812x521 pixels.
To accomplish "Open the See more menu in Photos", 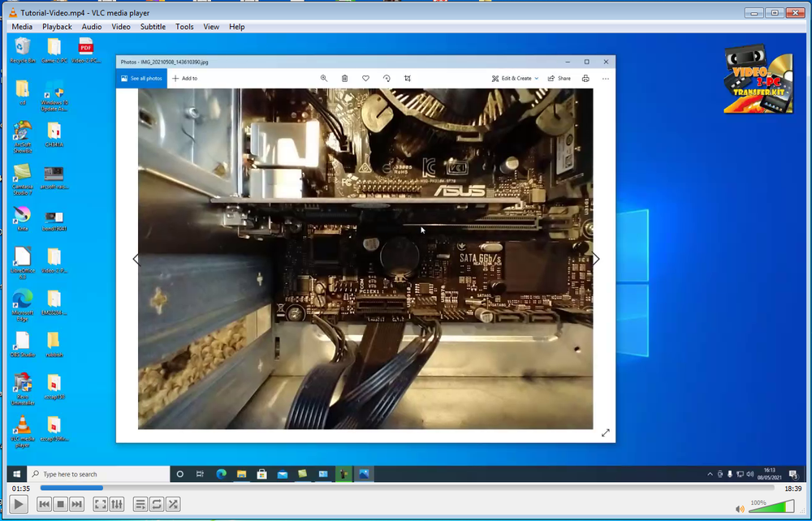I will click(x=605, y=78).
